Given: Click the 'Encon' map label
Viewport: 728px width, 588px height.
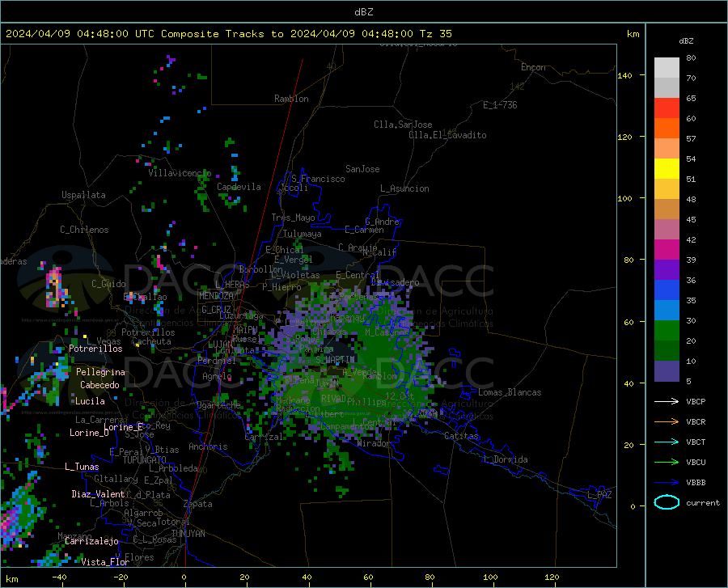Looking at the screenshot, I should click(x=533, y=67).
